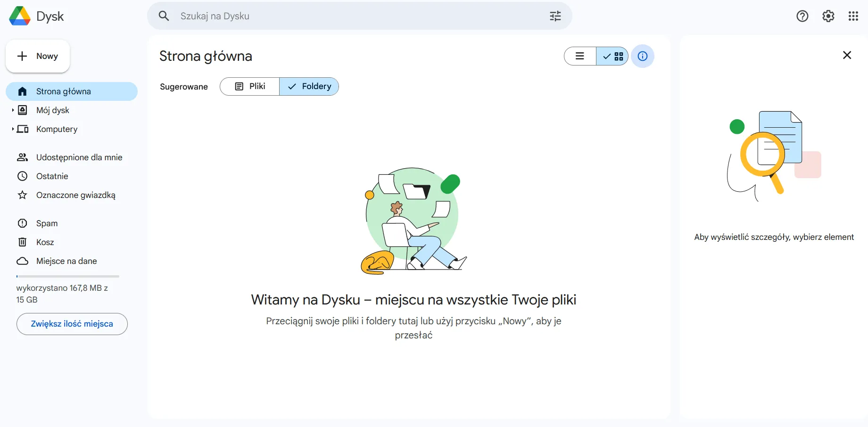Toggle the details info panel
This screenshot has width=868, height=427.
643,56
